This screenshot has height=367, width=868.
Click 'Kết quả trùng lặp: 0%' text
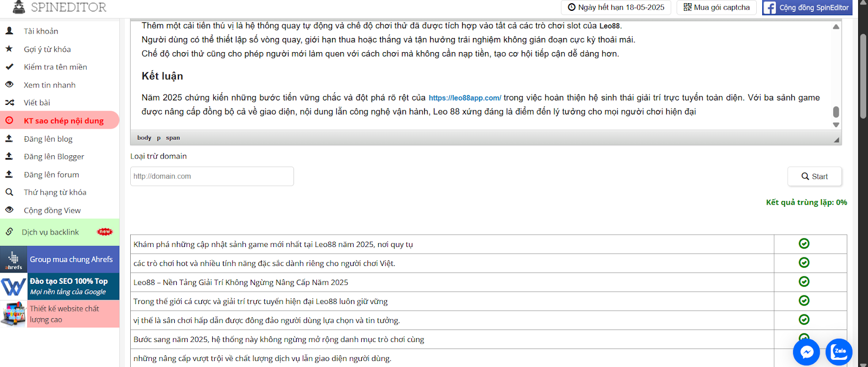coord(806,202)
